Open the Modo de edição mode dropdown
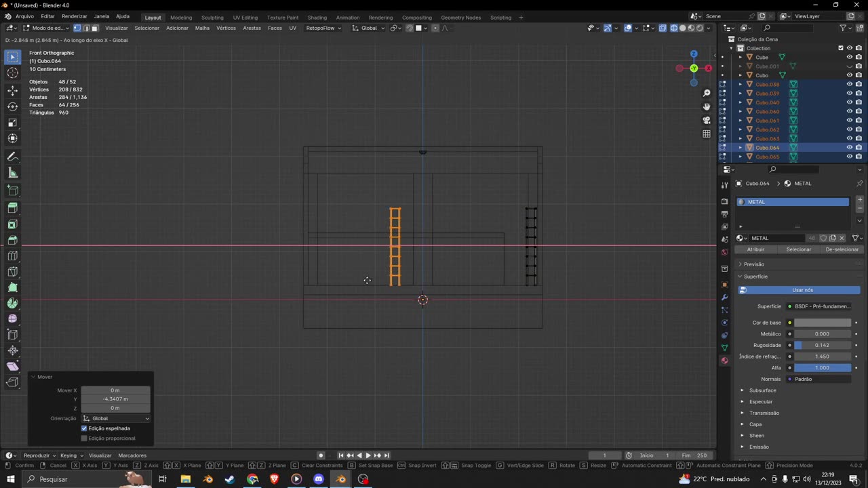 click(x=46, y=28)
